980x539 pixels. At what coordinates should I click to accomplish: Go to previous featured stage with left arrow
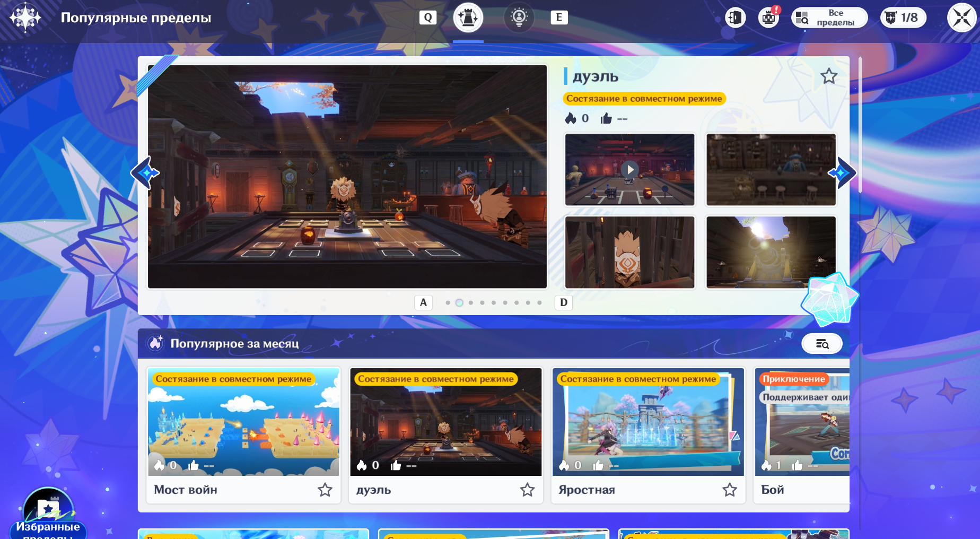(145, 172)
